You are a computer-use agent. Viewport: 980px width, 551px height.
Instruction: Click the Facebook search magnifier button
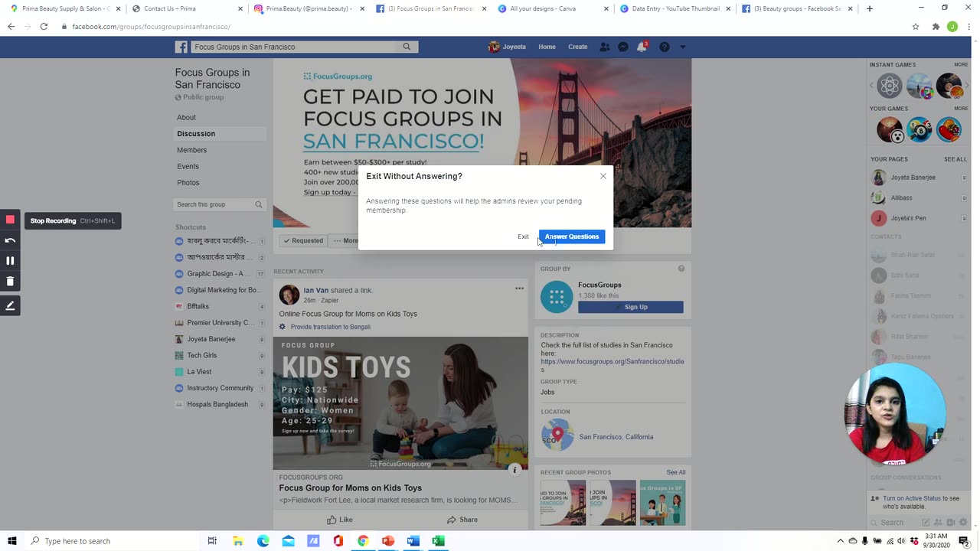click(407, 47)
